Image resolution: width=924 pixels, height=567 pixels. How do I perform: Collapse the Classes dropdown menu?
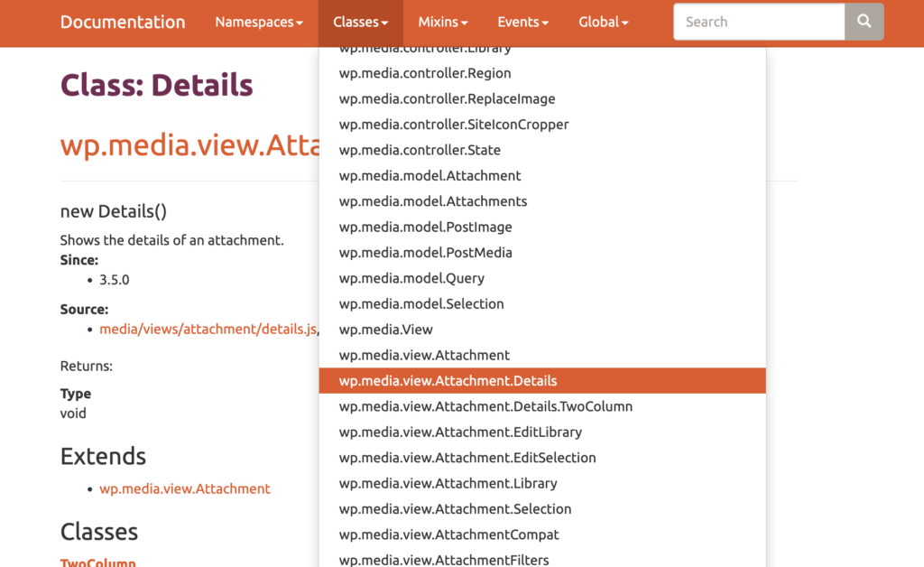pyautogui.click(x=360, y=22)
